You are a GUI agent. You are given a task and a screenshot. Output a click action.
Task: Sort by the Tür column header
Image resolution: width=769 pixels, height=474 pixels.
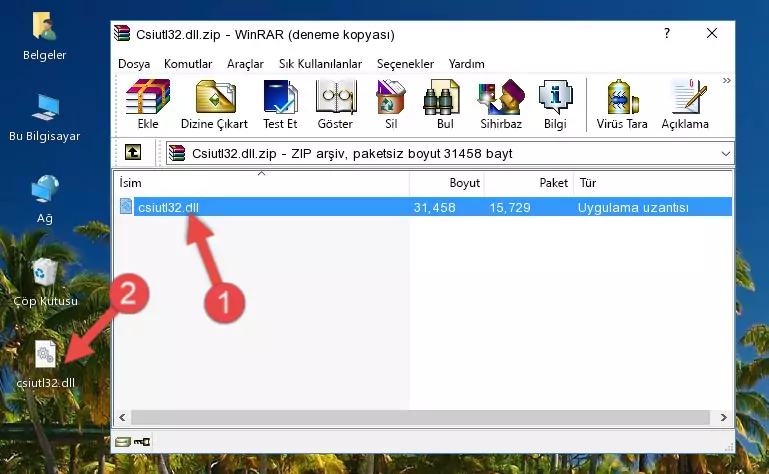tap(653, 183)
